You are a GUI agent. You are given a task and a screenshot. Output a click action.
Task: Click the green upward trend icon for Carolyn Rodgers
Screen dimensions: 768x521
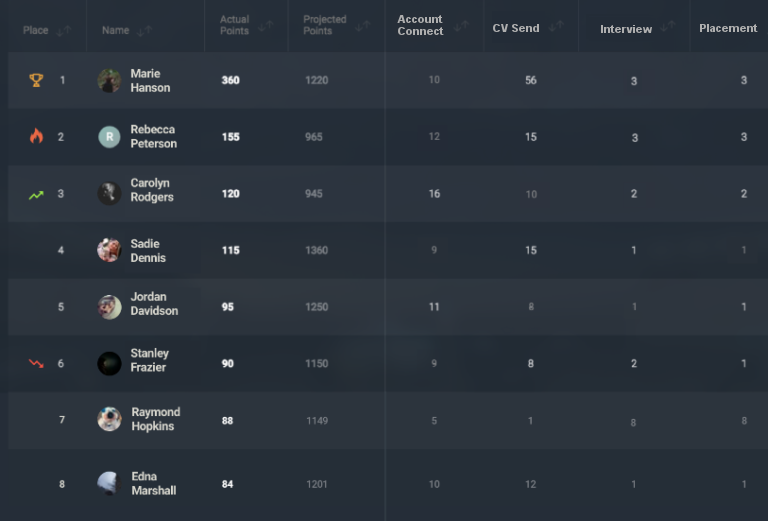point(36,195)
